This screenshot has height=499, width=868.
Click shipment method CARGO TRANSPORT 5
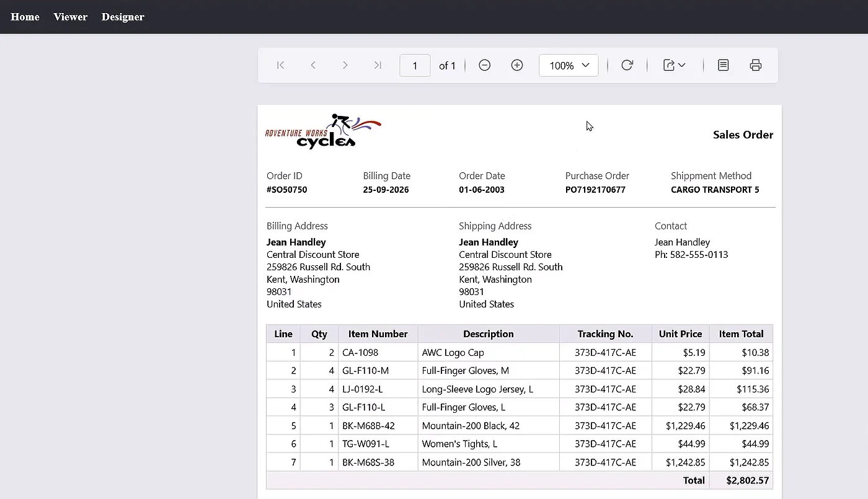pyautogui.click(x=715, y=190)
